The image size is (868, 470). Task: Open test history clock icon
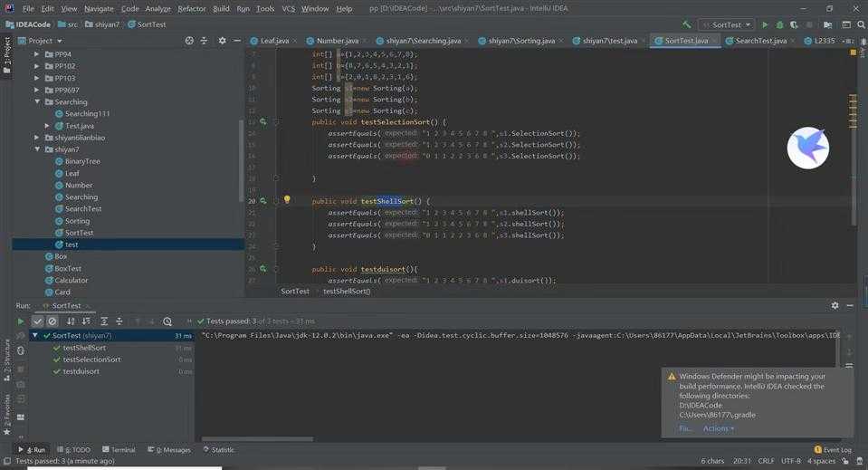(167, 321)
